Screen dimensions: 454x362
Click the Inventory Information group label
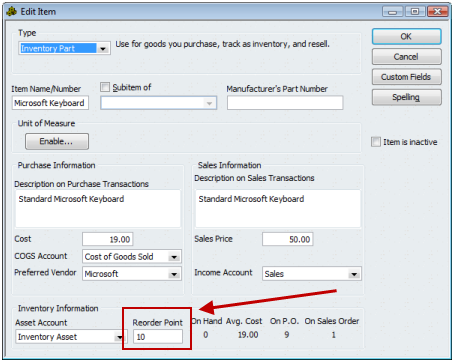point(58,308)
